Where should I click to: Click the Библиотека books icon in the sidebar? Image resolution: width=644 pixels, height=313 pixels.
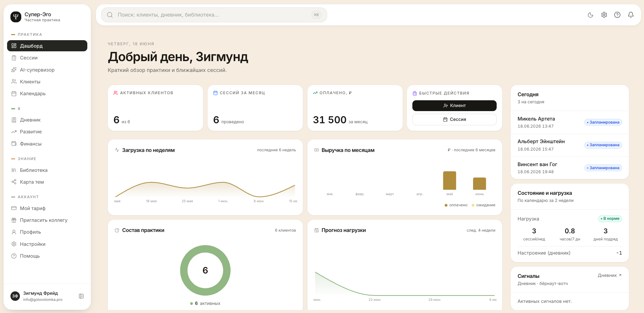point(14,170)
